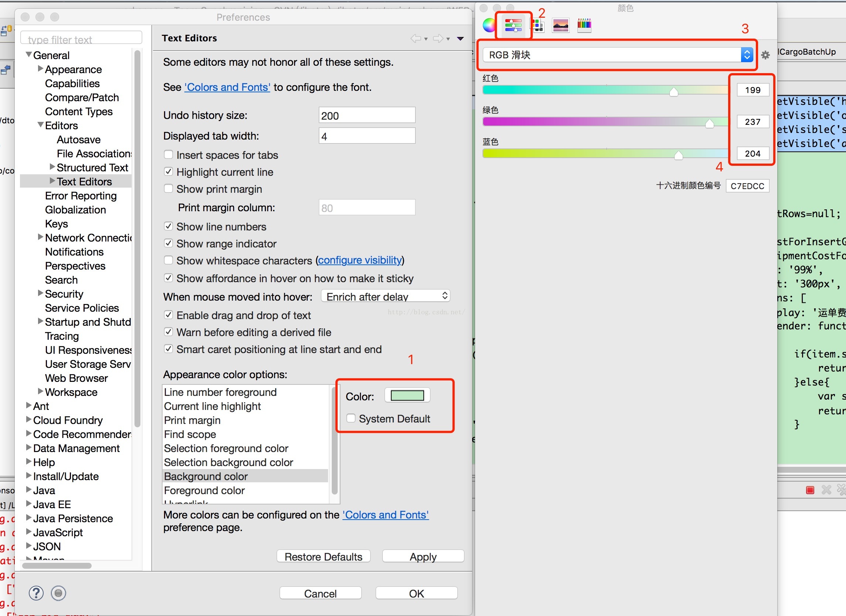
Task: Select Find scope in color options list
Action: (245, 434)
